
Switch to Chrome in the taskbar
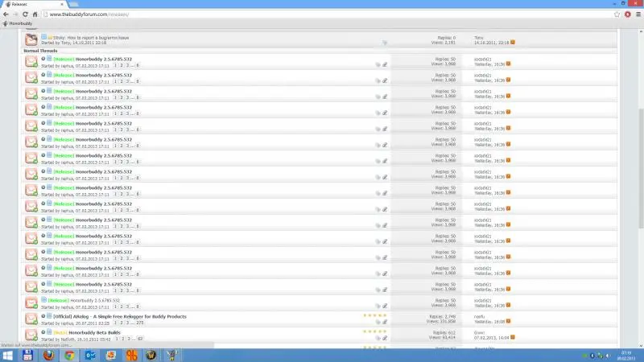click(x=69, y=356)
